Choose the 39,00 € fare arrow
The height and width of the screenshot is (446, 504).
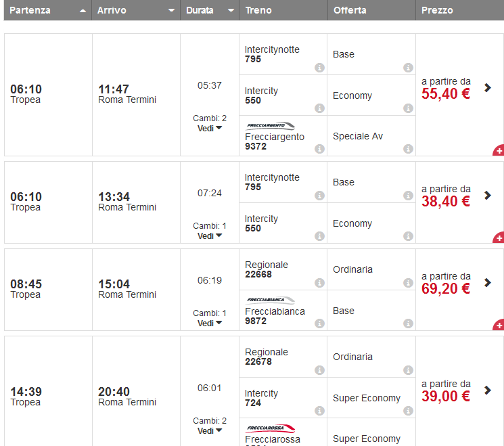click(488, 390)
